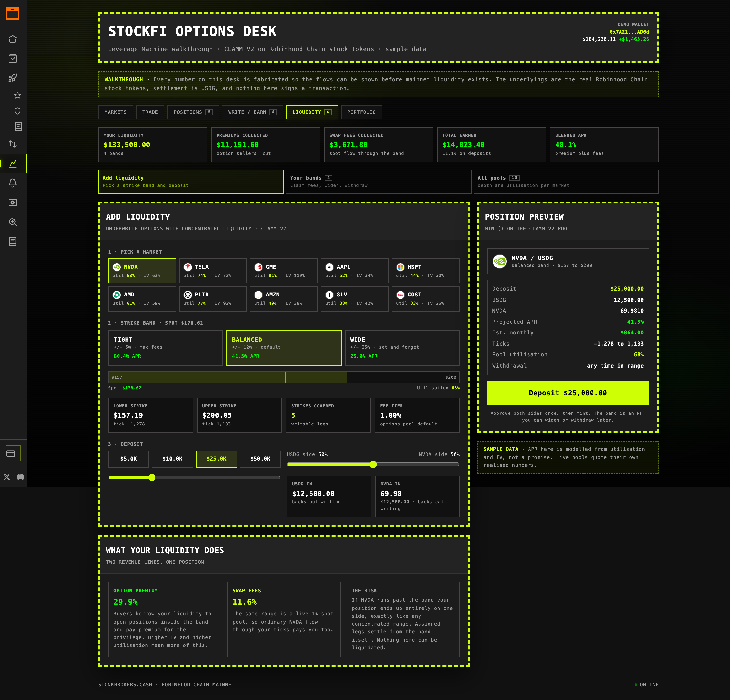The width and height of the screenshot is (730, 700).
Task: Choose the TIGHT strike band option
Action: click(x=166, y=348)
